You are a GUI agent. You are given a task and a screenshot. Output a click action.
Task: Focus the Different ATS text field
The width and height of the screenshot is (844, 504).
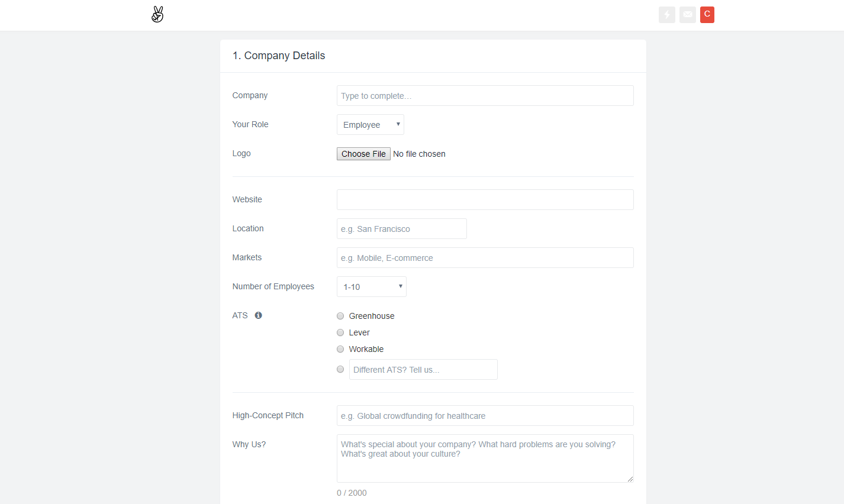point(423,370)
